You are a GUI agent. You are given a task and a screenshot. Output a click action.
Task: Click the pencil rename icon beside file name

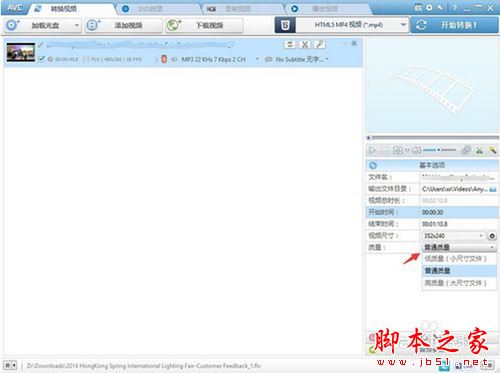tap(41, 45)
